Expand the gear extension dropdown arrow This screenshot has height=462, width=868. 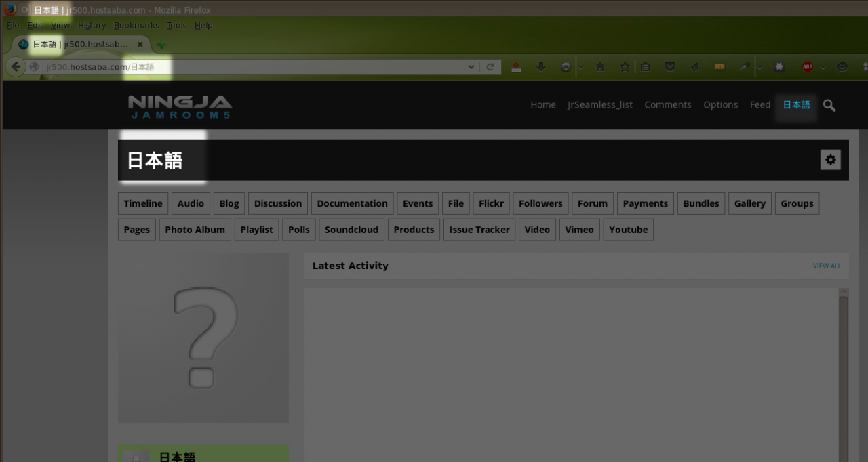[x=580, y=67]
